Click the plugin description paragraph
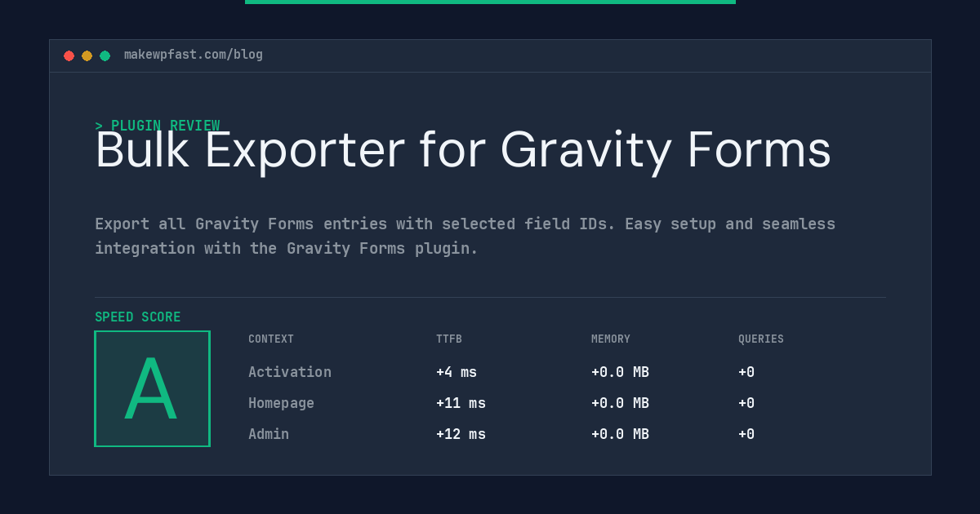Image resolution: width=980 pixels, height=514 pixels. point(465,236)
